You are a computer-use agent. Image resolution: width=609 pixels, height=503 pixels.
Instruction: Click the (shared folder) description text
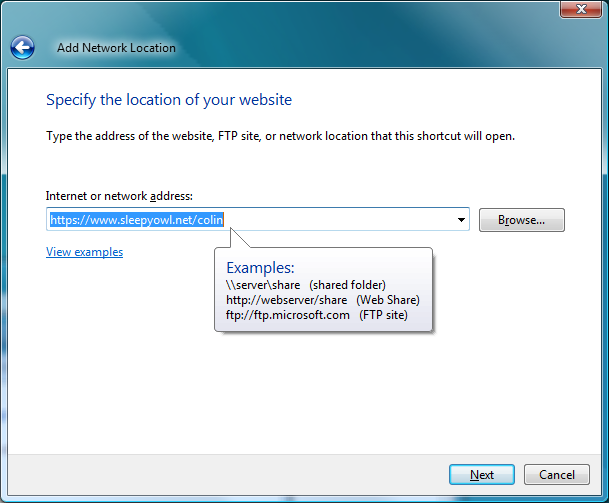click(347, 285)
